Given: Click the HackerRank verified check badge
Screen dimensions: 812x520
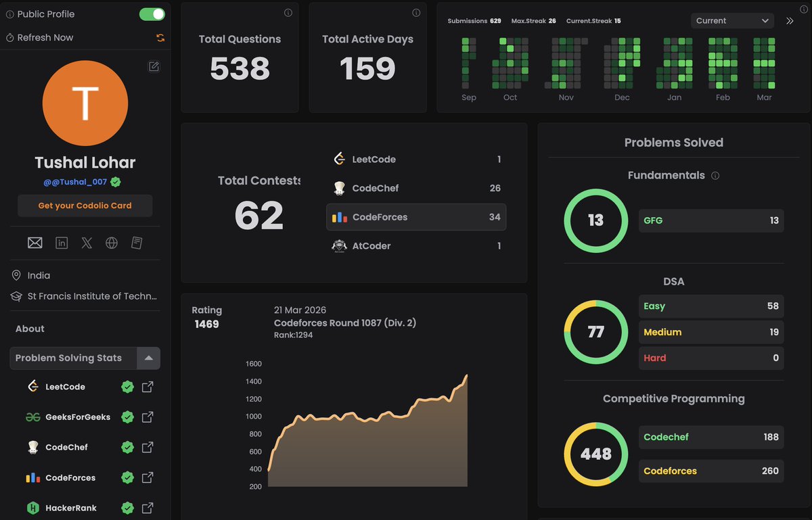Looking at the screenshot, I should click(127, 508).
